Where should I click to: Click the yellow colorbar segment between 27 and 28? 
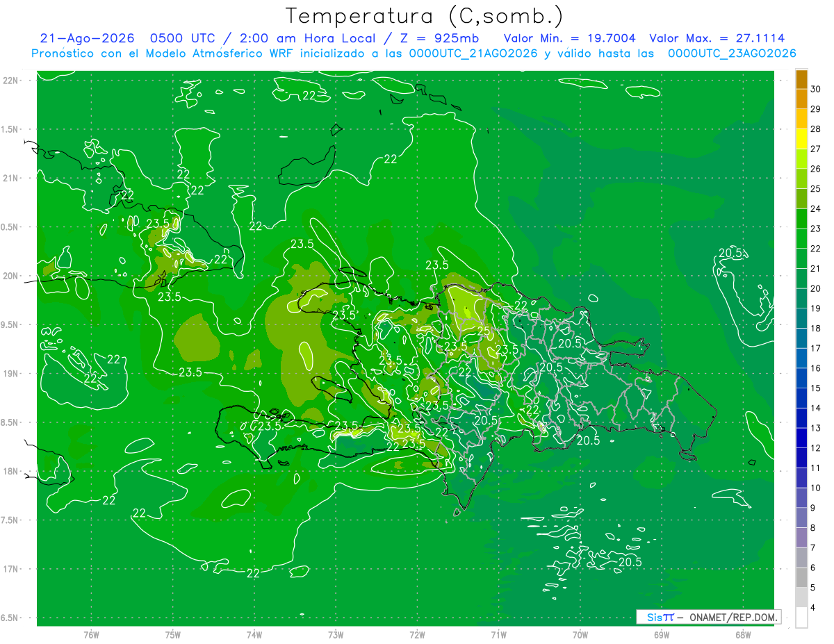click(801, 139)
